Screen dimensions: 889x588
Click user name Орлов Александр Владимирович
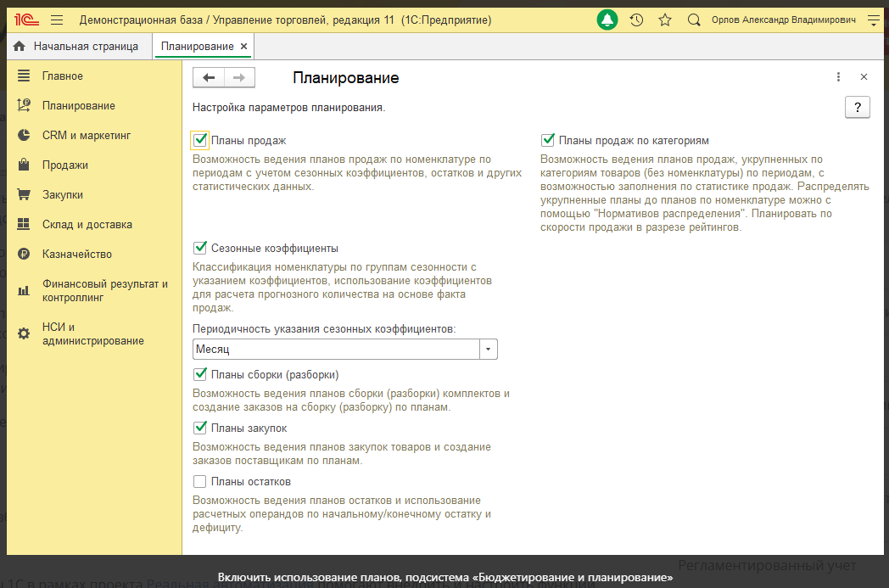click(784, 20)
